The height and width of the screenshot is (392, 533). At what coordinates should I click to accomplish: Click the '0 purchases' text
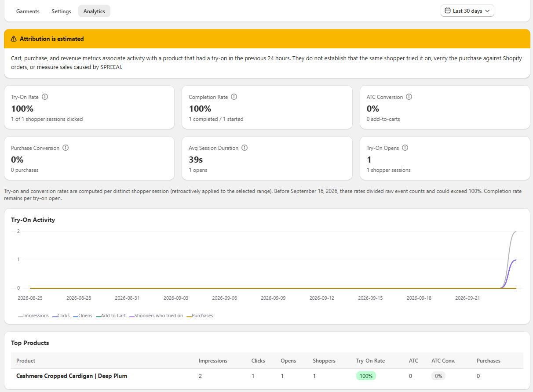click(x=25, y=170)
